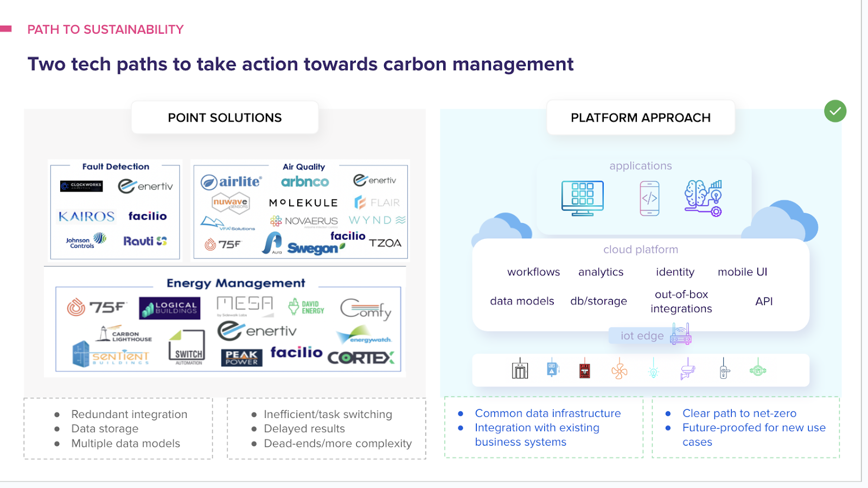The height and width of the screenshot is (488, 868).
Task: Select the door lock handle icon
Action: coord(724,369)
